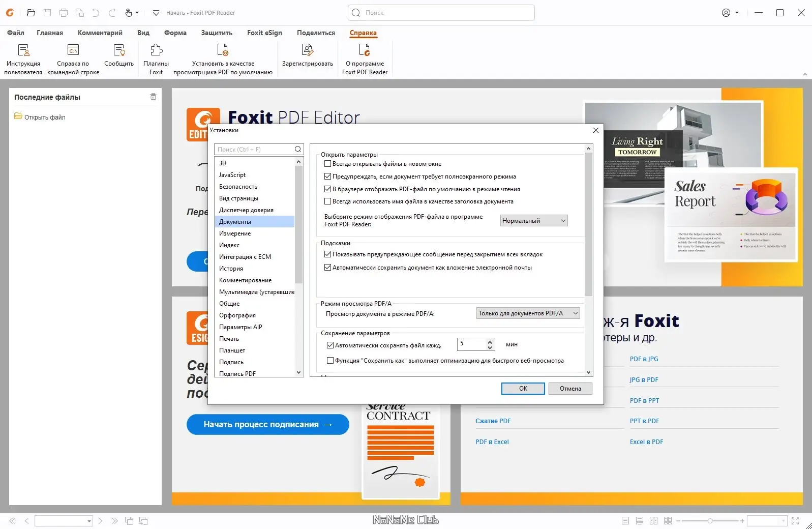Screen dimensions: 812x529
Task: Click 'Начать процесс подписания' button
Action: pyautogui.click(x=268, y=424)
